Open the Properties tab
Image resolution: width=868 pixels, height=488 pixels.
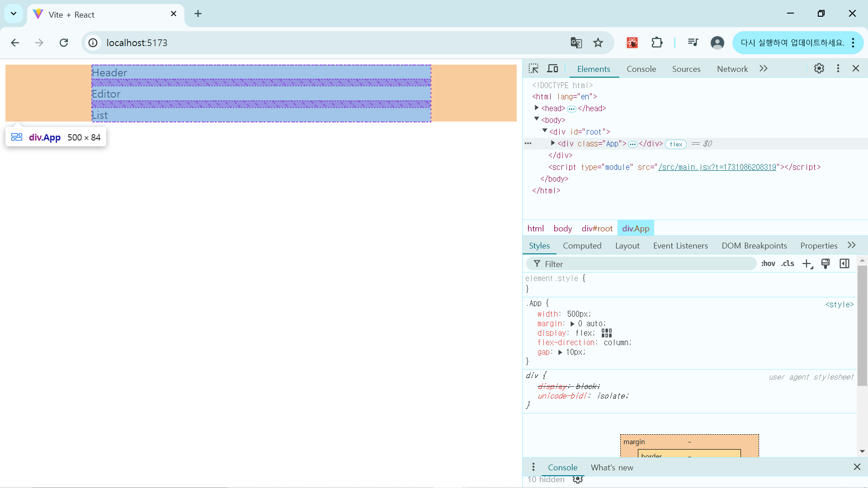(x=819, y=246)
